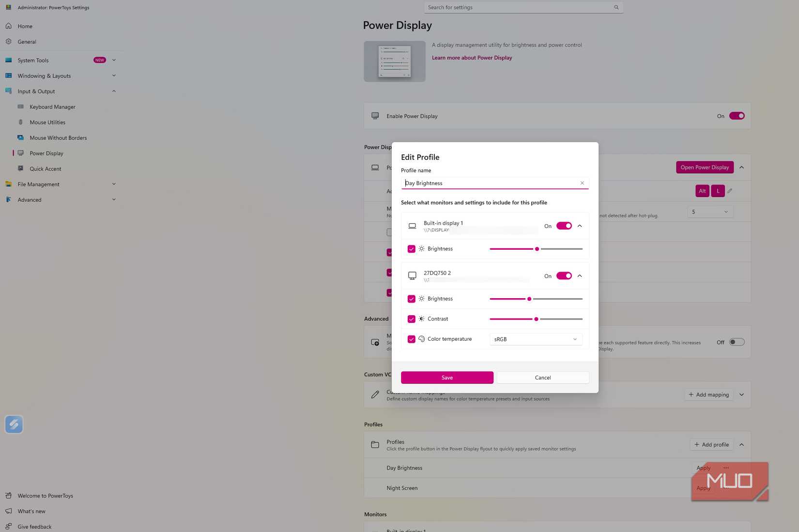The width and height of the screenshot is (799, 532).
Task: Click the Add profile button
Action: coord(711,444)
